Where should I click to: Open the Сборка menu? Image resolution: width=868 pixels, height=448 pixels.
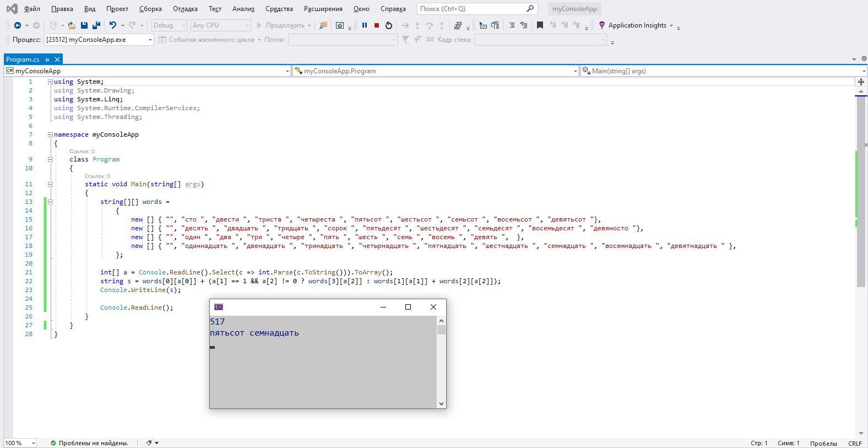coord(150,9)
